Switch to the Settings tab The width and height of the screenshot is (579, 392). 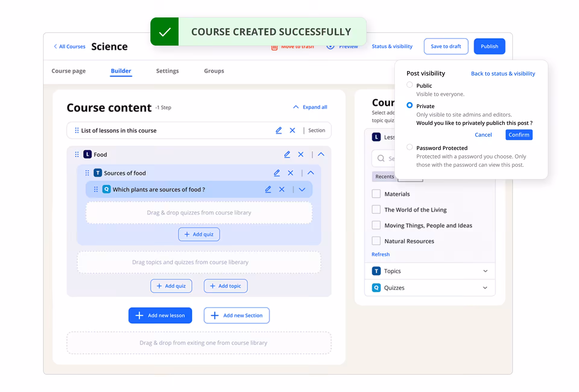(167, 71)
